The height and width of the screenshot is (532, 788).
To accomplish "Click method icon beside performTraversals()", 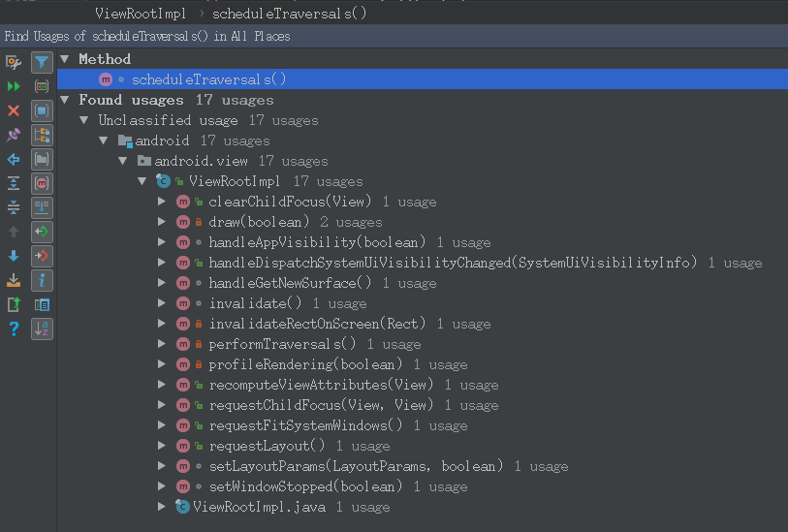I will tap(183, 344).
